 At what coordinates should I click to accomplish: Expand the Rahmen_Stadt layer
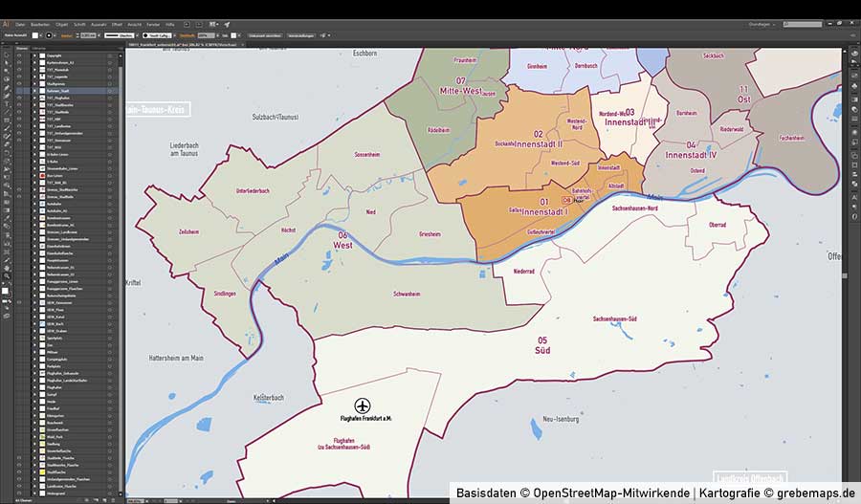point(34,91)
